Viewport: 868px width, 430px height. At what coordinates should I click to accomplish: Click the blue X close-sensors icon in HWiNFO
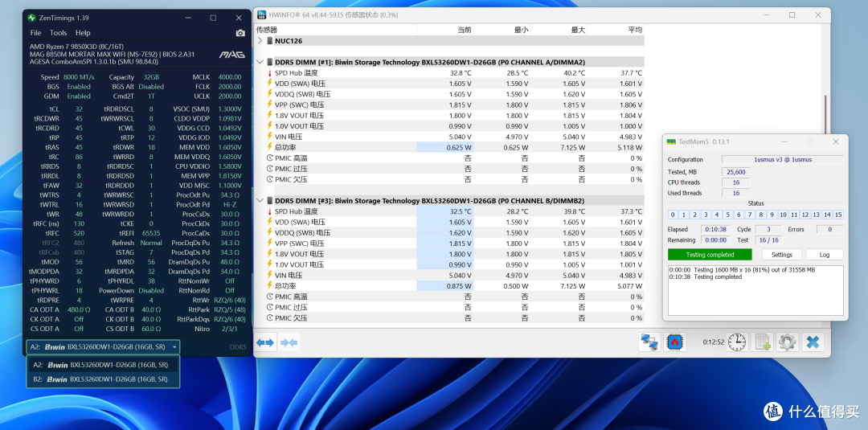click(x=813, y=342)
